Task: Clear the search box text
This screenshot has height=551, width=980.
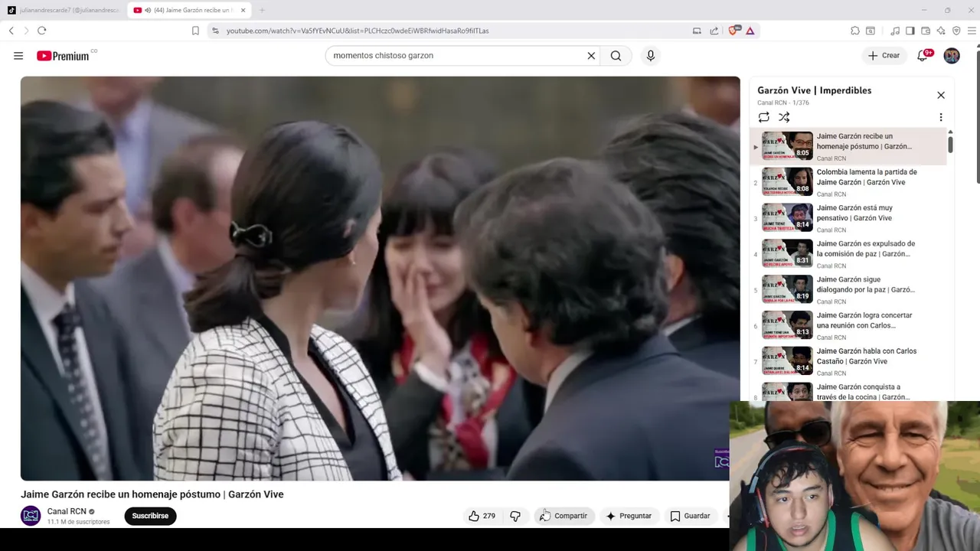Action: (x=591, y=56)
